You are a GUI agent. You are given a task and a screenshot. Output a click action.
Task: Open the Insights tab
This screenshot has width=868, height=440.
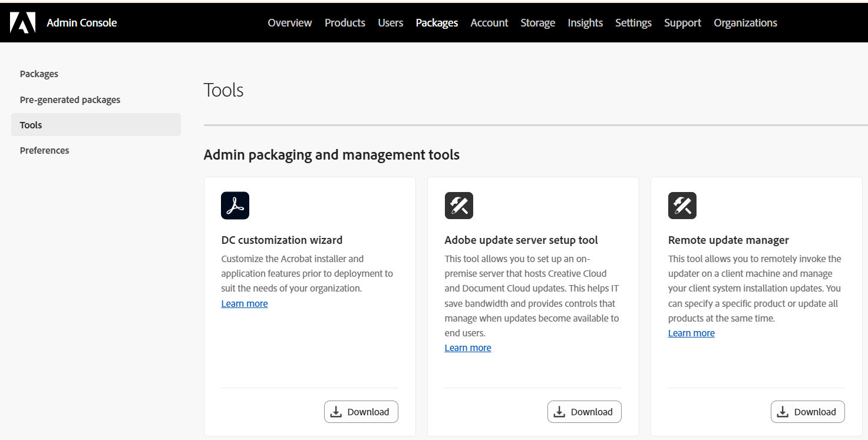(585, 23)
